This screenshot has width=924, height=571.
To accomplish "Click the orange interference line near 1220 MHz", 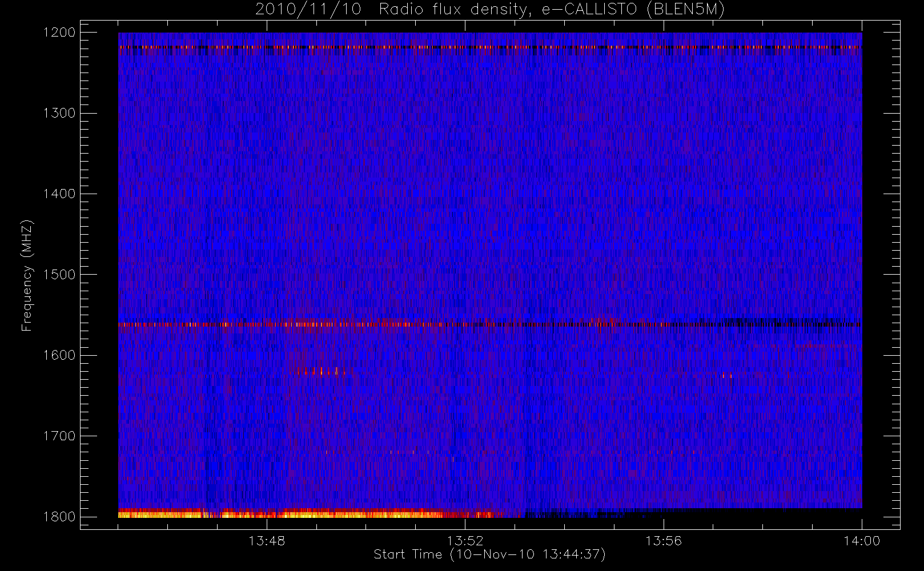I will click(x=490, y=47).
